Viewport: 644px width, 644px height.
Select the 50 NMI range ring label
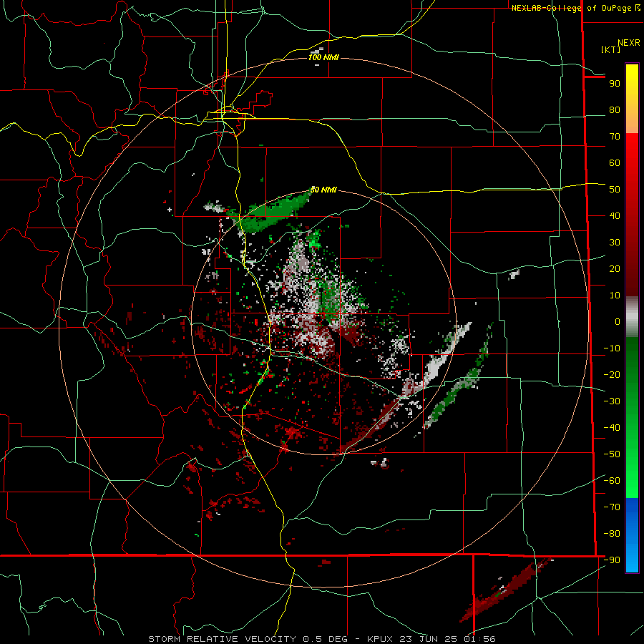[323, 190]
